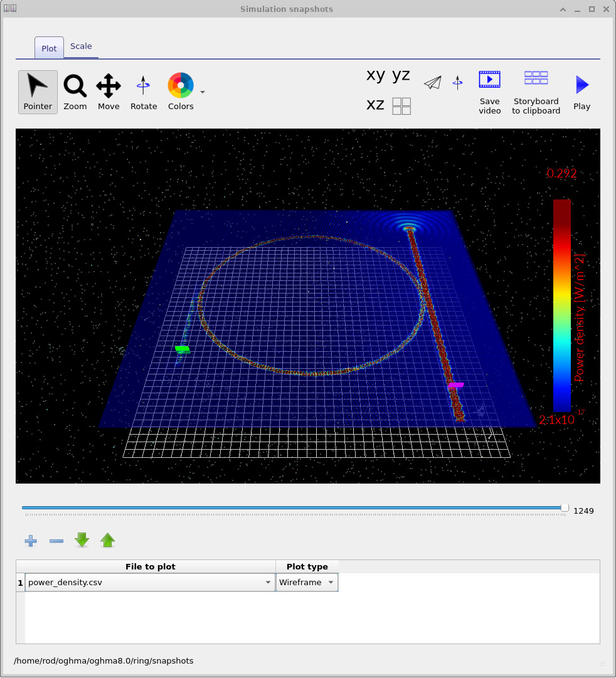Screen dimensions: 616x678
Task: Open the Wireframe plot type dropdown
Action: (x=331, y=582)
